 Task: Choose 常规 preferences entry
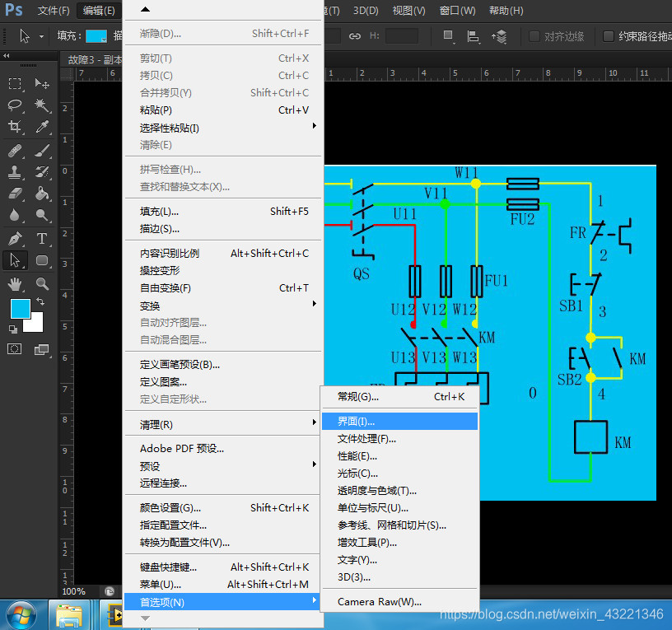[x=400, y=397]
